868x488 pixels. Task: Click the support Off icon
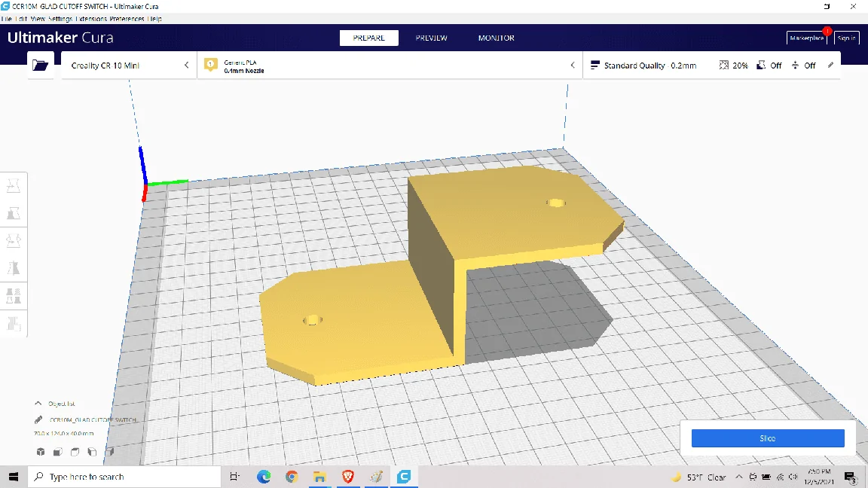tap(761, 66)
